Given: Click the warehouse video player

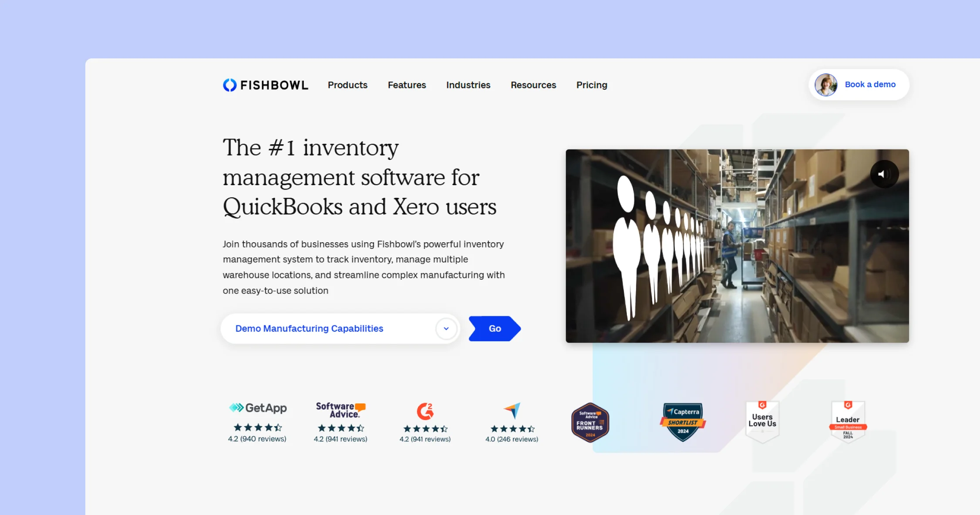Looking at the screenshot, I should tap(737, 246).
